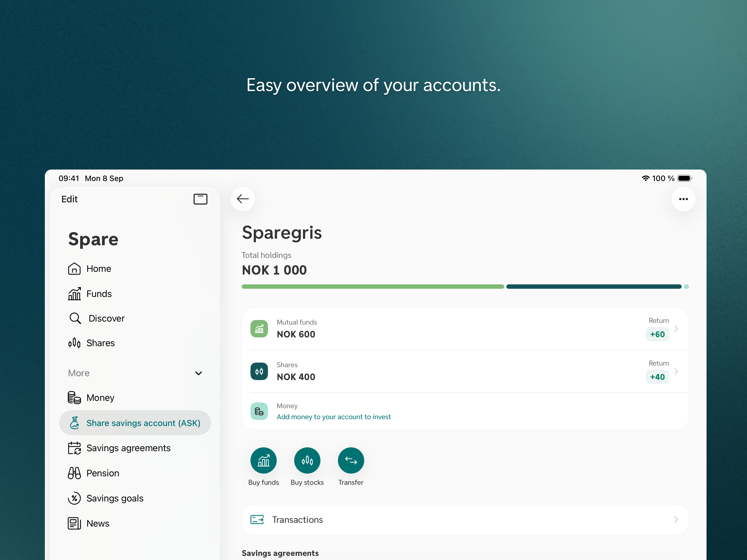This screenshot has width=747, height=560.
Task: Open Money in sidebar
Action: point(135,398)
